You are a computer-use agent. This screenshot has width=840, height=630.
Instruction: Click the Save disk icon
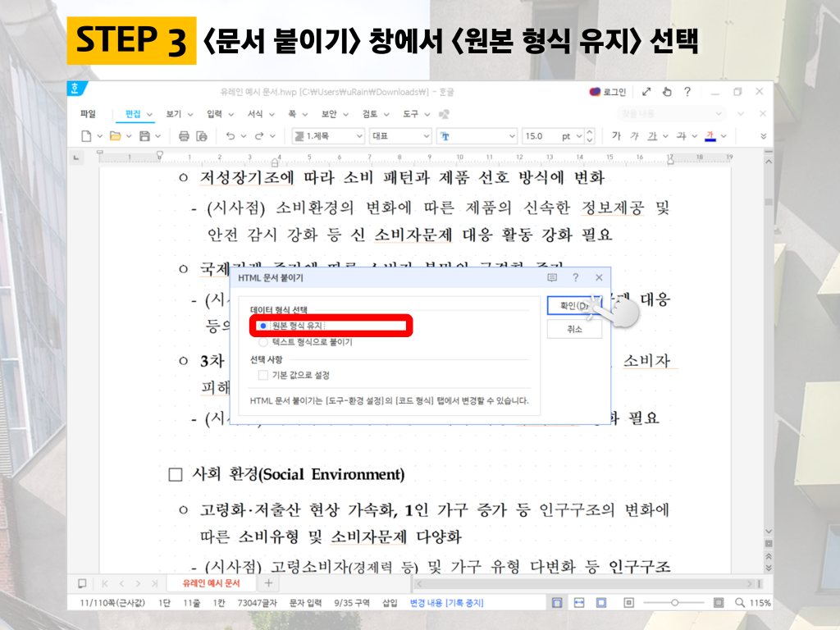pos(144,136)
